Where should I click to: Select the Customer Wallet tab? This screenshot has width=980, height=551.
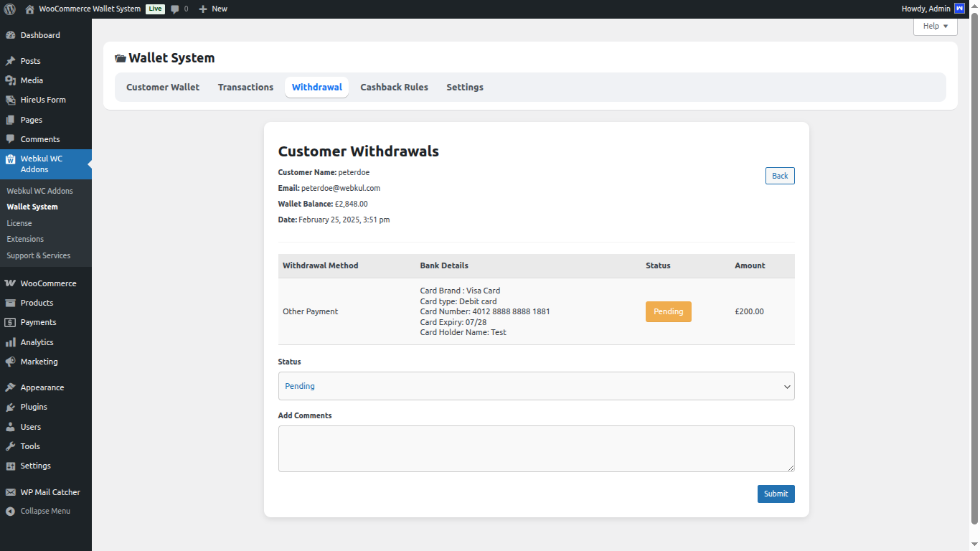tap(163, 88)
